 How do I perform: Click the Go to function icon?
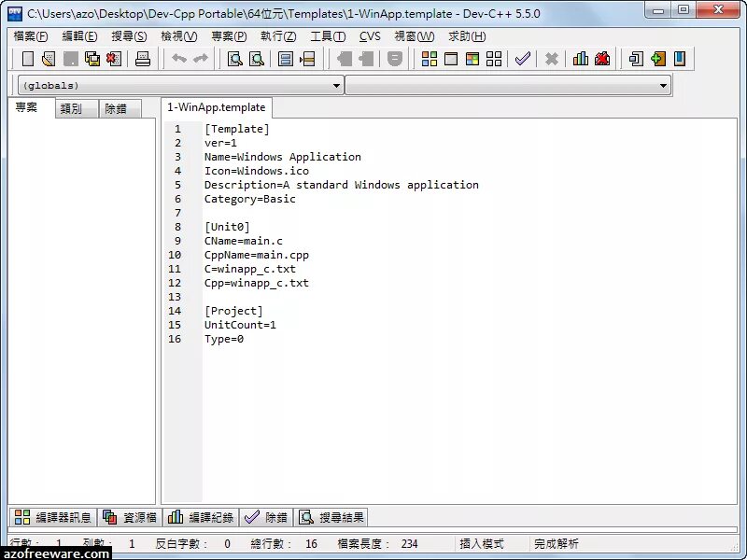coord(286,59)
